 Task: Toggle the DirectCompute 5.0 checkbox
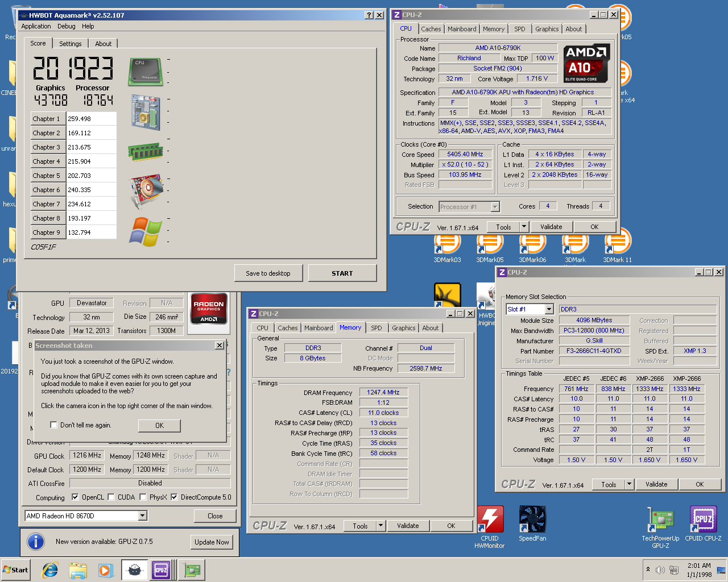pyautogui.click(x=174, y=497)
